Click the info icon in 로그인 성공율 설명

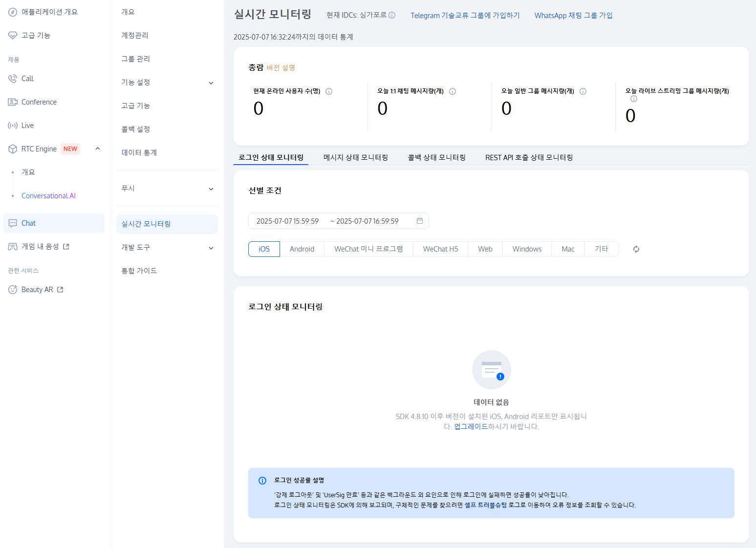pos(262,481)
